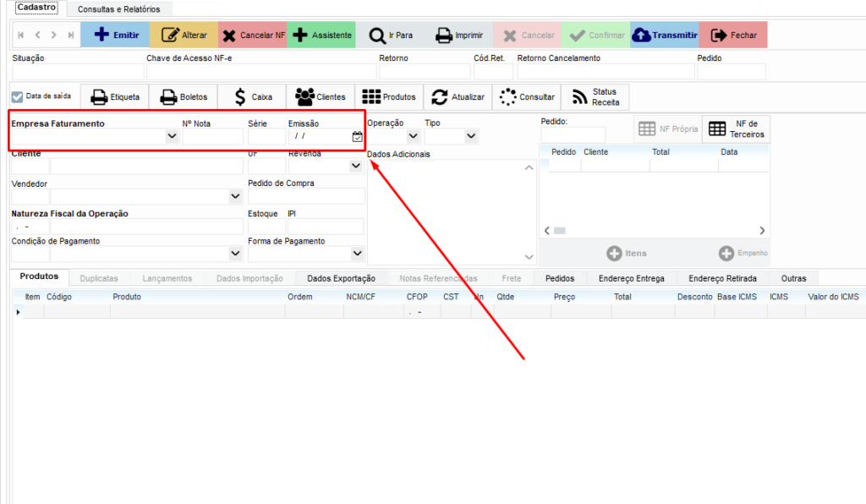The image size is (866, 504).
Task: Open the Caixa dollar sign button
Action: click(252, 96)
